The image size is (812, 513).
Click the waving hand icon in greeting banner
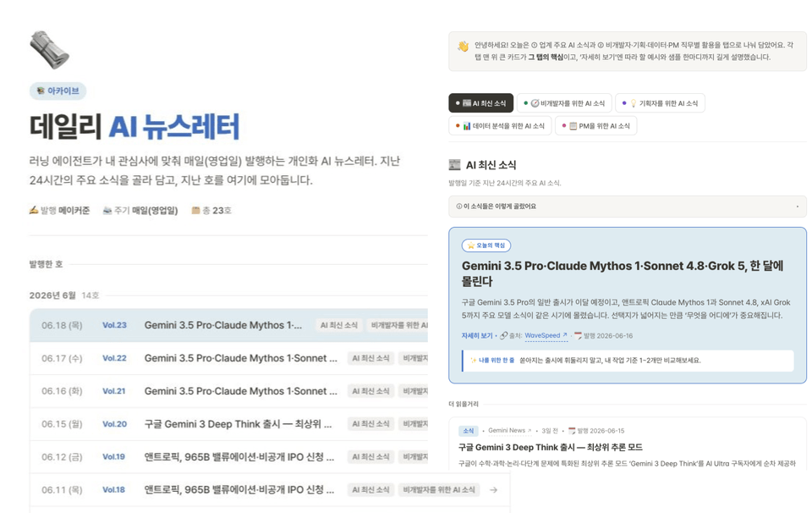(463, 47)
